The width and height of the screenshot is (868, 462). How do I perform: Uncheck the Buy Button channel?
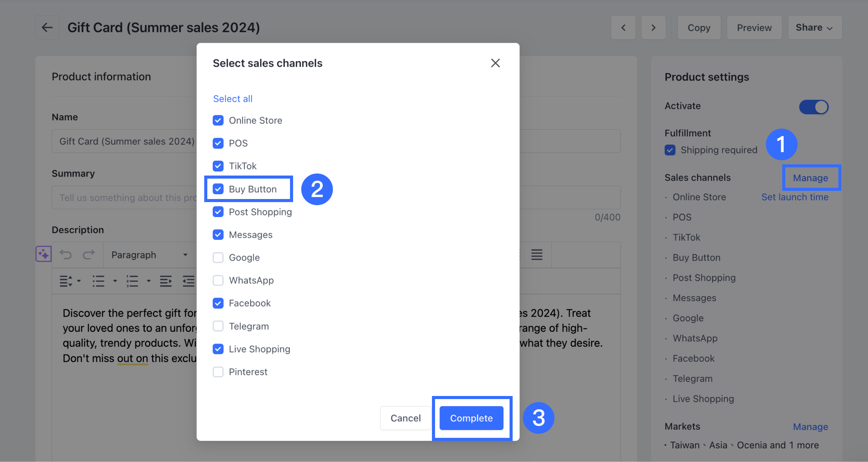pos(218,189)
